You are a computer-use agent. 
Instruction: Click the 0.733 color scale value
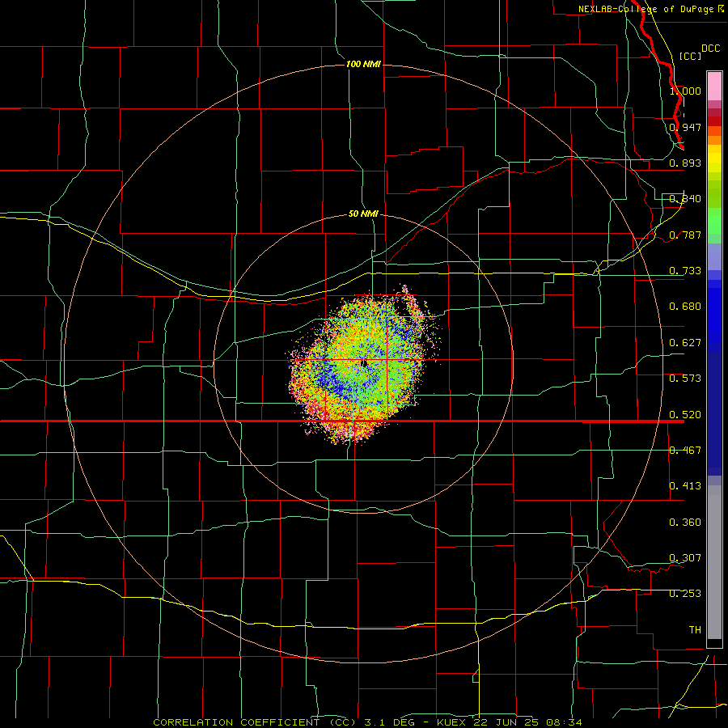click(685, 271)
